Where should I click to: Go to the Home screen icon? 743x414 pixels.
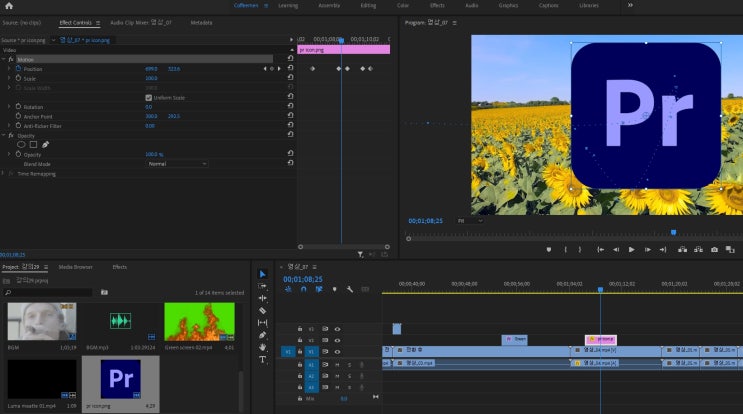click(x=9, y=6)
